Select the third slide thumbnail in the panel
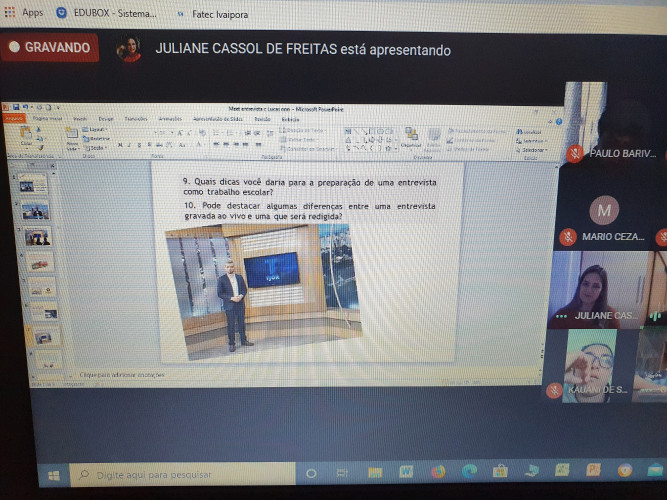The width and height of the screenshot is (667, 500). point(38,237)
